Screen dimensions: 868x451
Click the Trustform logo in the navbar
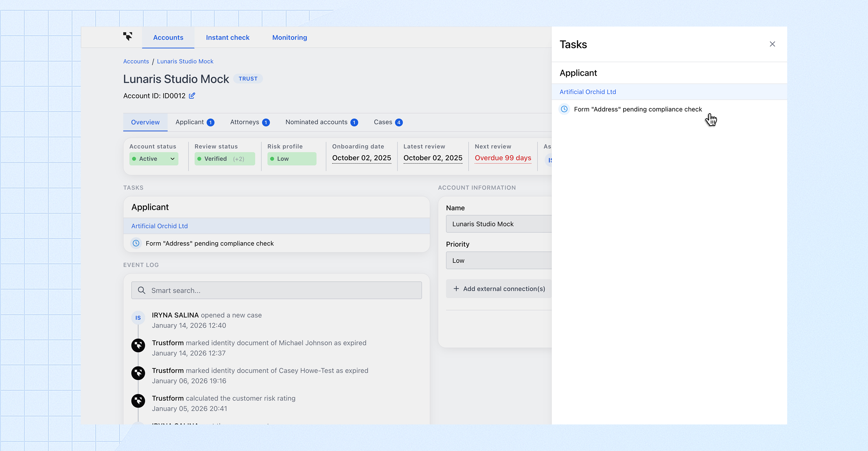(127, 36)
